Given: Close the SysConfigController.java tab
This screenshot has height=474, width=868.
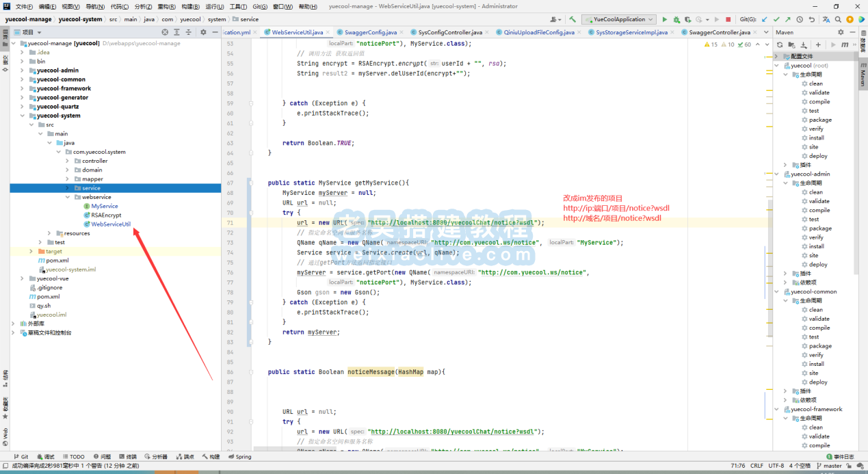Looking at the screenshot, I should (488, 32).
